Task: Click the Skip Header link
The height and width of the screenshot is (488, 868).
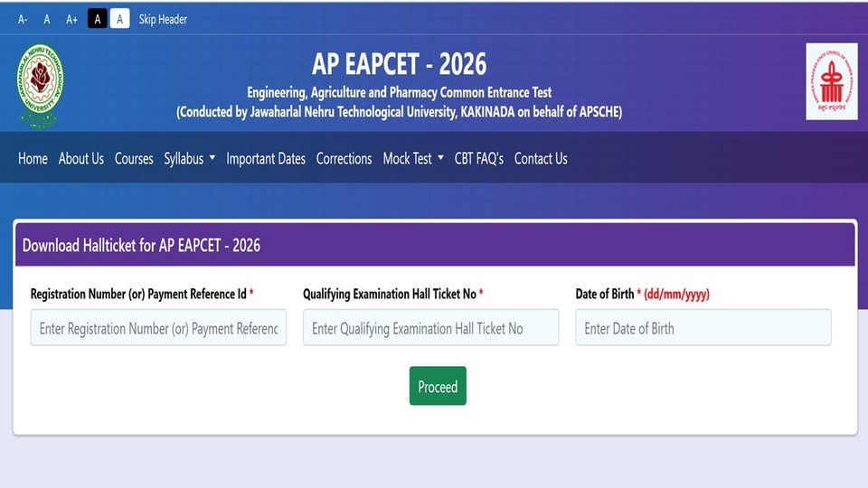Action: click(163, 19)
